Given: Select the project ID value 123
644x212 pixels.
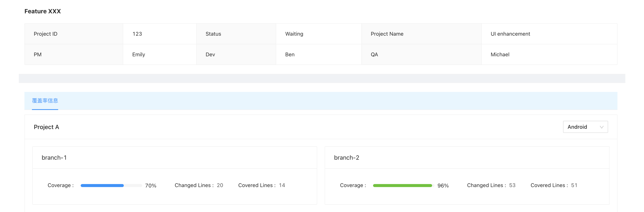Looking at the screenshot, I should point(137,34).
